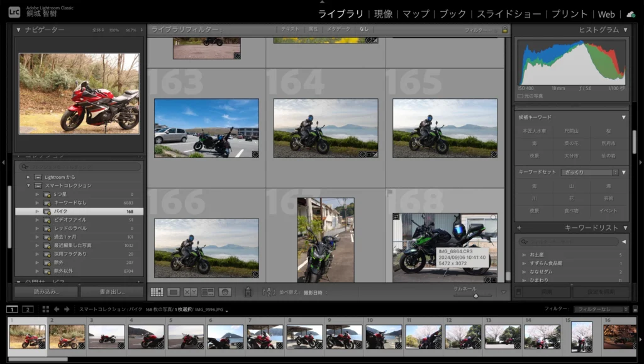644x364 pixels.
Task: Click the 読み込み import button
Action: click(46, 292)
